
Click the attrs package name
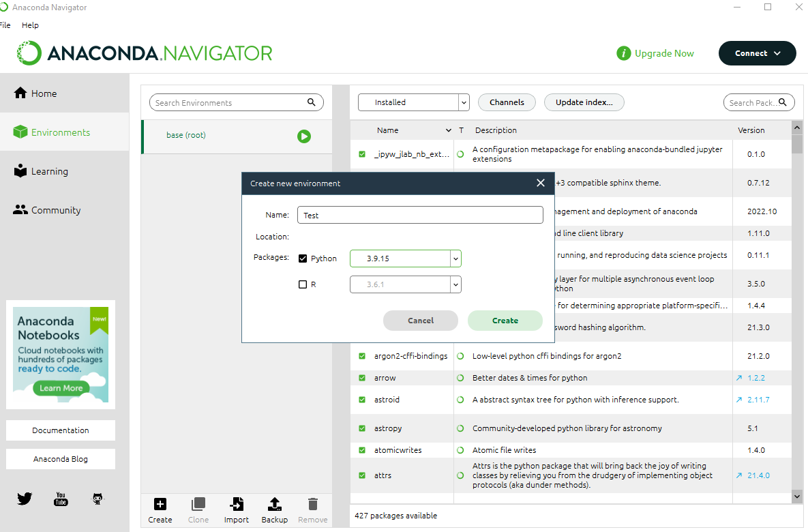coord(383,475)
